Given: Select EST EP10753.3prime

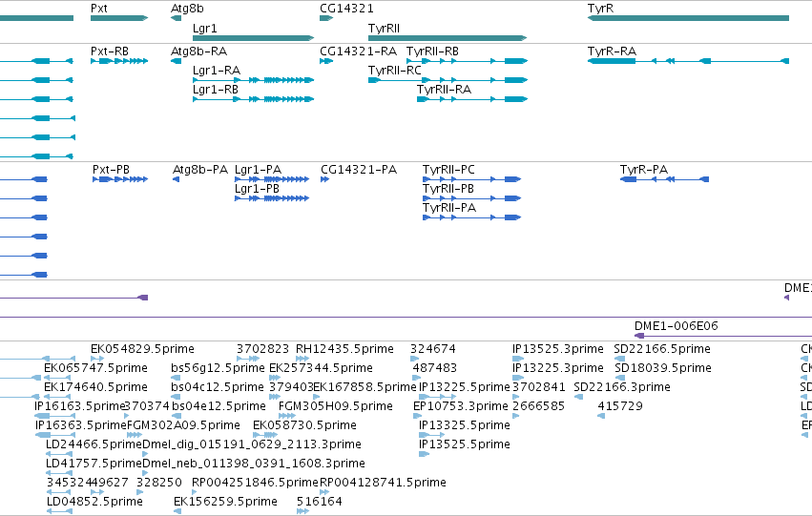Looking at the screenshot, I should pyautogui.click(x=460, y=406).
